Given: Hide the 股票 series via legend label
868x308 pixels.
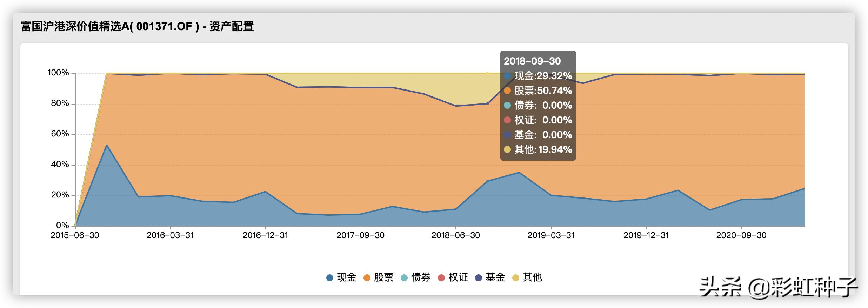Looking at the screenshot, I should tap(383, 277).
